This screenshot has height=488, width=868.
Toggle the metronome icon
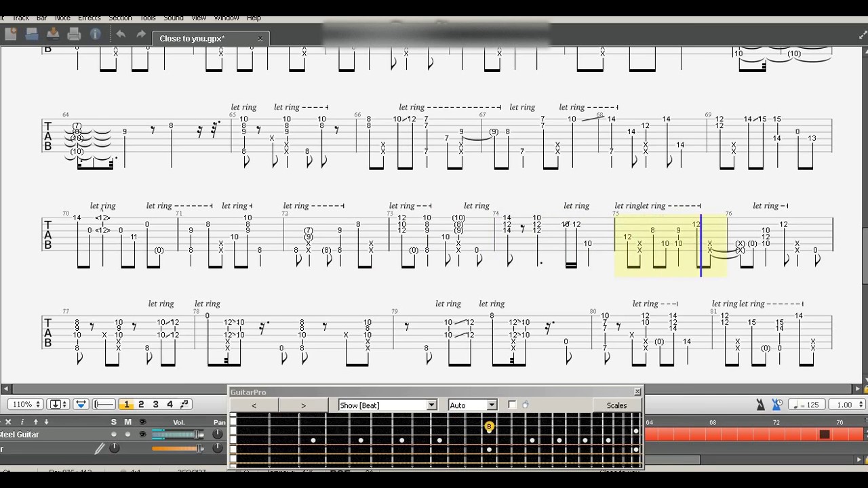(x=761, y=405)
